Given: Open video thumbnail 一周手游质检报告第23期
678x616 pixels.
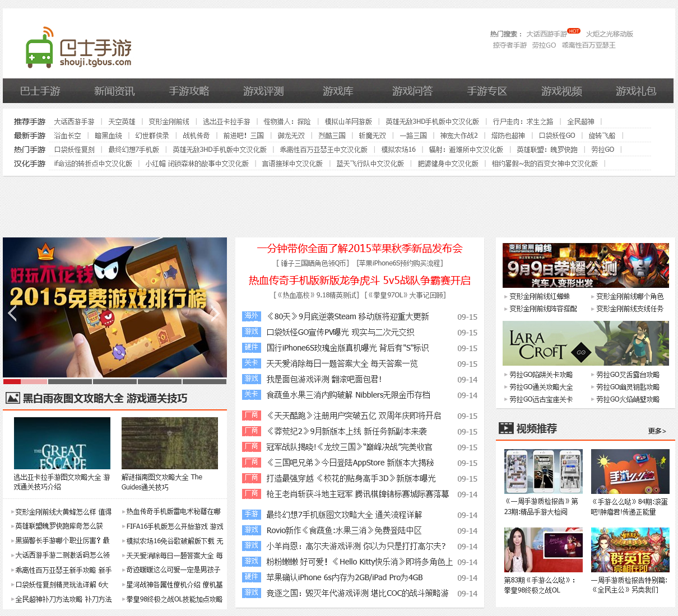Looking at the screenshot, I should [x=544, y=472].
